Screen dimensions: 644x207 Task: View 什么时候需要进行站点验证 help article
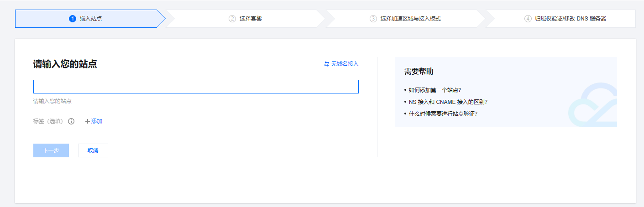point(443,114)
